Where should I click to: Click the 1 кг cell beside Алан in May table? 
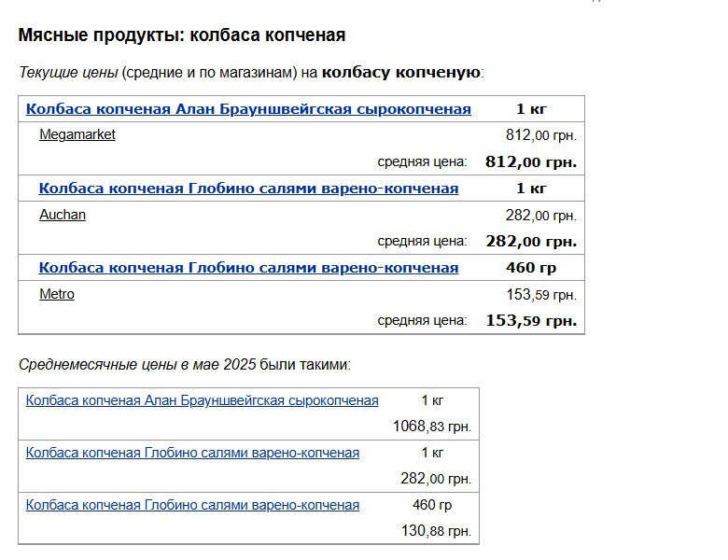point(432,400)
